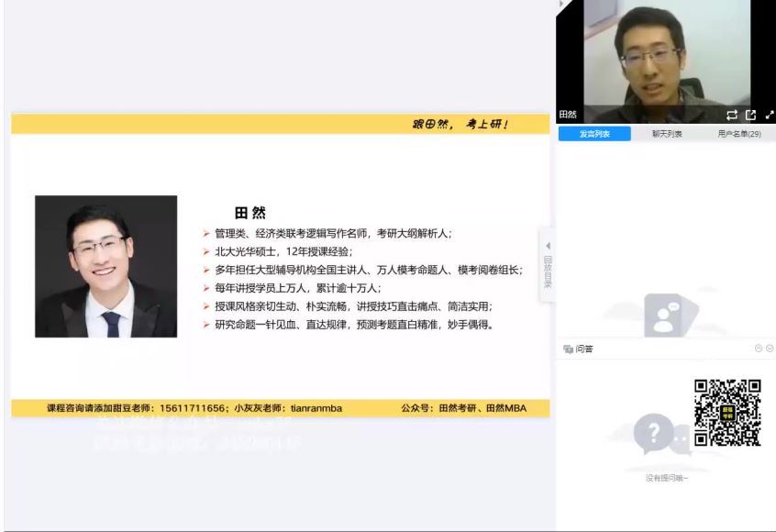Pop out the presenter video window
The image size is (776, 532).
750,116
